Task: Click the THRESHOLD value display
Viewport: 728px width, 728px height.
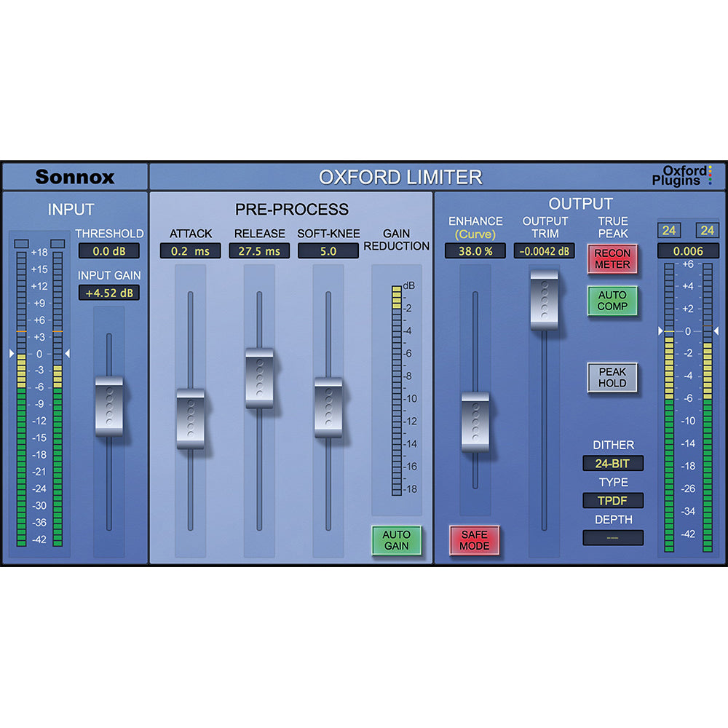Action: 109,251
